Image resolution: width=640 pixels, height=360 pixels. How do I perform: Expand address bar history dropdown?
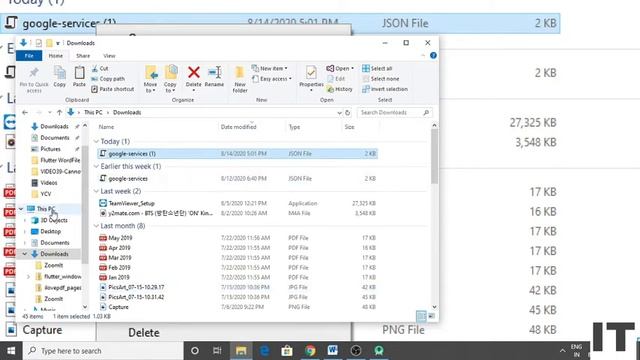339,113
